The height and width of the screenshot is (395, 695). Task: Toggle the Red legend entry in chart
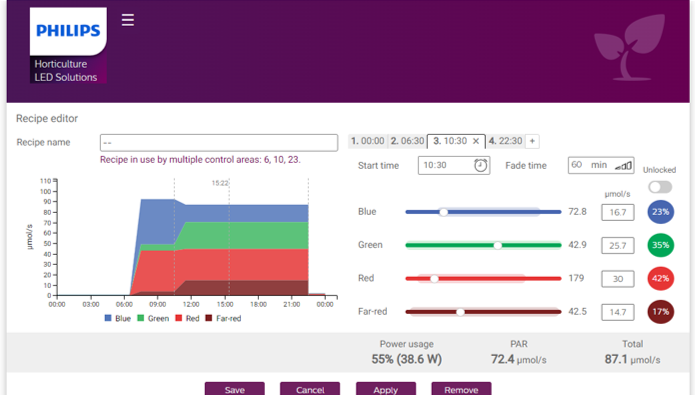[x=187, y=318]
